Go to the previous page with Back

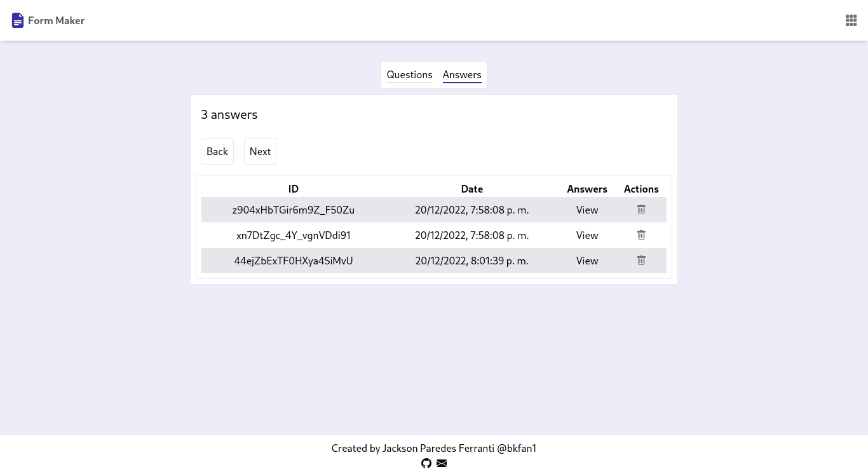point(217,151)
